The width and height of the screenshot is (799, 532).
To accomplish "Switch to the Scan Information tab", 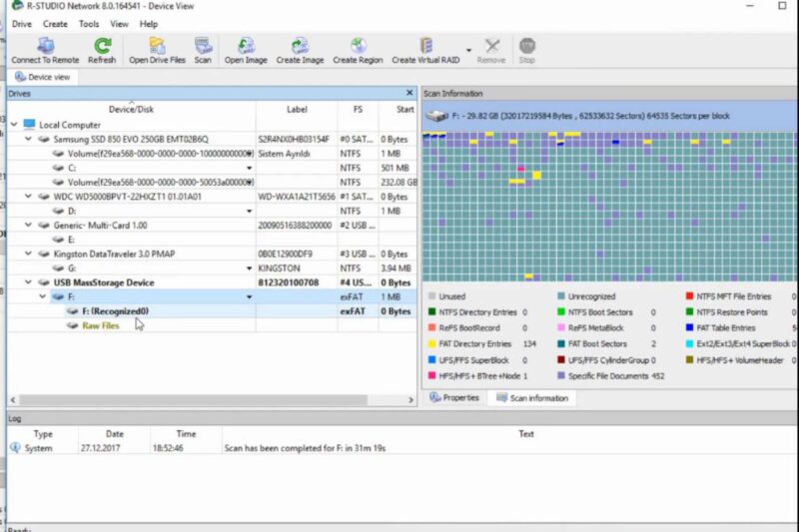I will pyautogui.click(x=532, y=397).
